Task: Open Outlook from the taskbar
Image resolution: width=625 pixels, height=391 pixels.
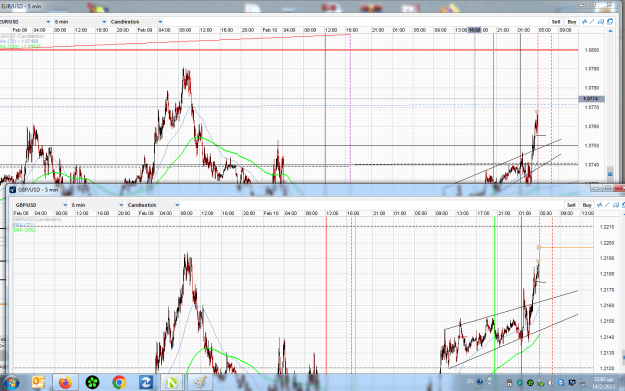Action: pyautogui.click(x=38, y=383)
